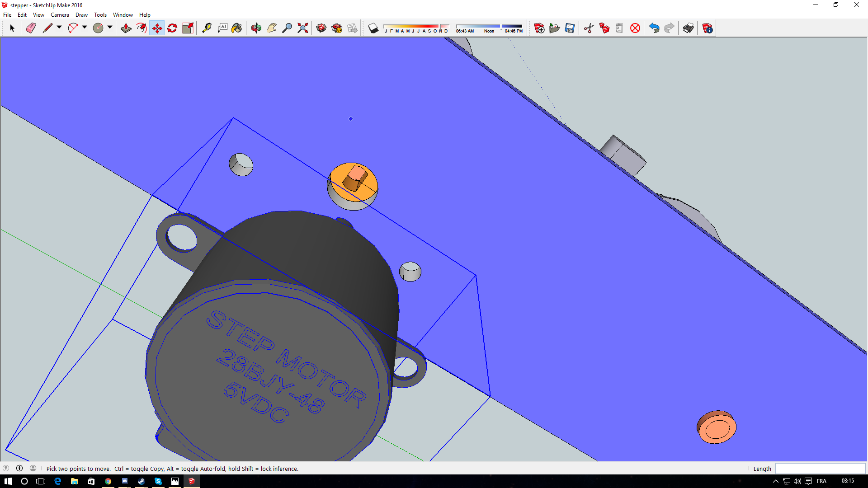868x488 pixels.
Task: Select the Orbit tool
Action: (256, 28)
